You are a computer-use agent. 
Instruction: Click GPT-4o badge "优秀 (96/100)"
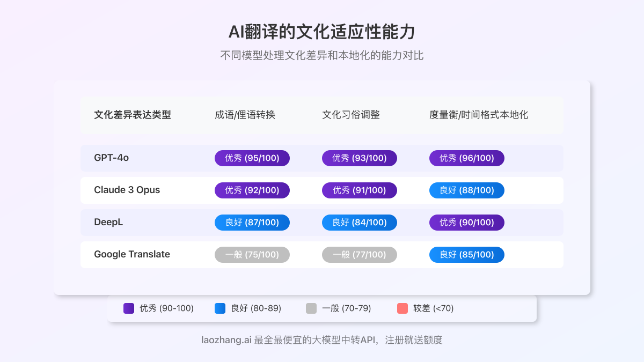[x=467, y=158]
